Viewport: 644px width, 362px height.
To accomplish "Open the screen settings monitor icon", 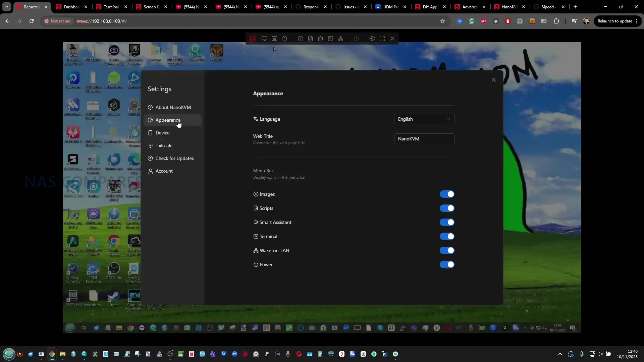I will pyautogui.click(x=264, y=39).
